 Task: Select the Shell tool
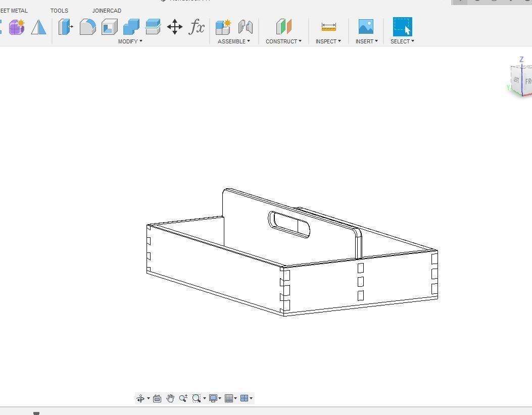coord(109,27)
